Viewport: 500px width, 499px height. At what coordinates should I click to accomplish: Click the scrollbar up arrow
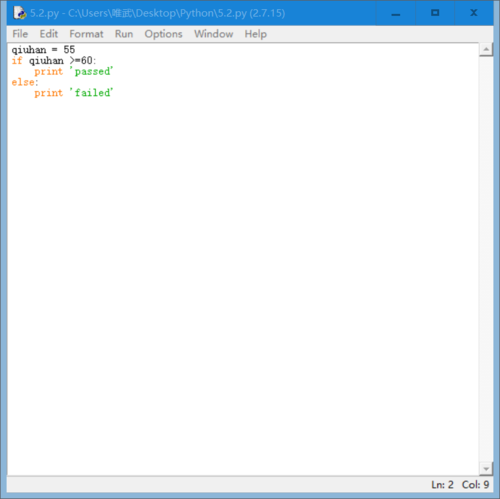[486, 50]
